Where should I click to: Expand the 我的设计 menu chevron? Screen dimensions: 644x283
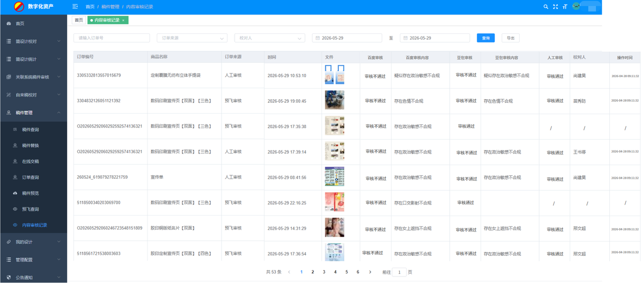pyautogui.click(x=59, y=242)
